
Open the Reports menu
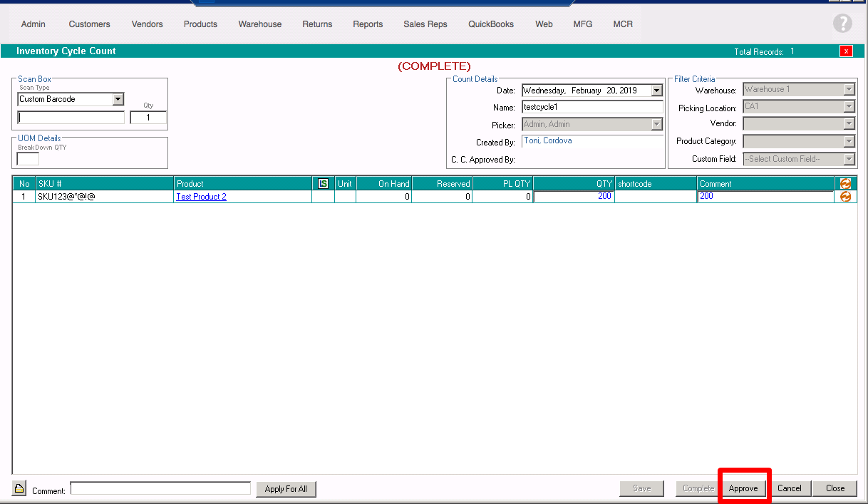(368, 24)
